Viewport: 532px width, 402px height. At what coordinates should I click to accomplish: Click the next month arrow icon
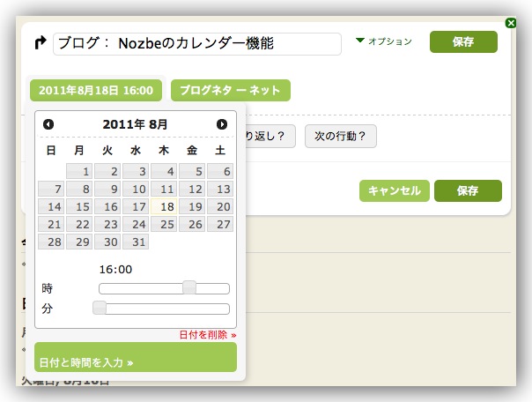(x=222, y=125)
